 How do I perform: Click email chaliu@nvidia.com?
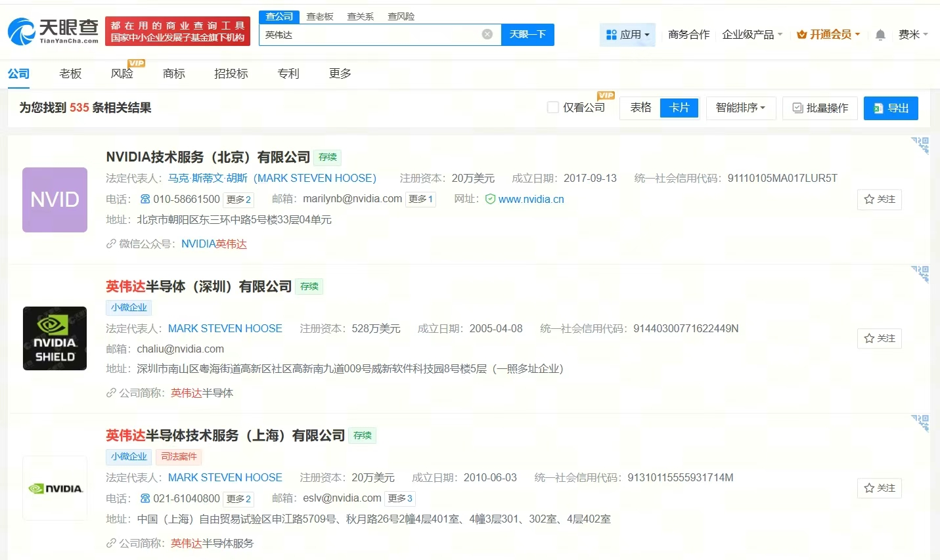[181, 349]
